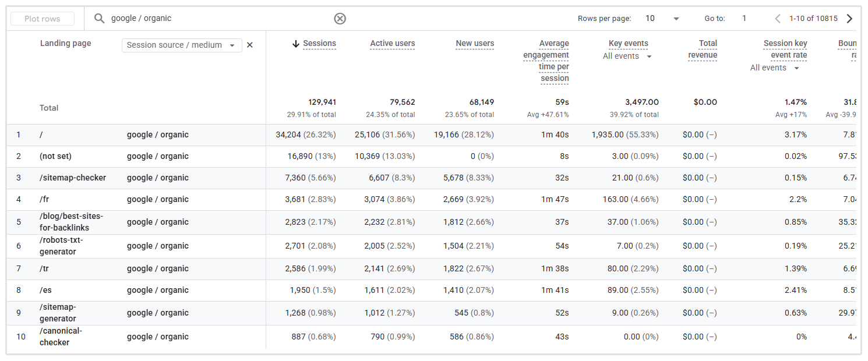This screenshot has height=361, width=868.
Task: Sort by Session key event rate column
Action: pyautogui.click(x=785, y=49)
